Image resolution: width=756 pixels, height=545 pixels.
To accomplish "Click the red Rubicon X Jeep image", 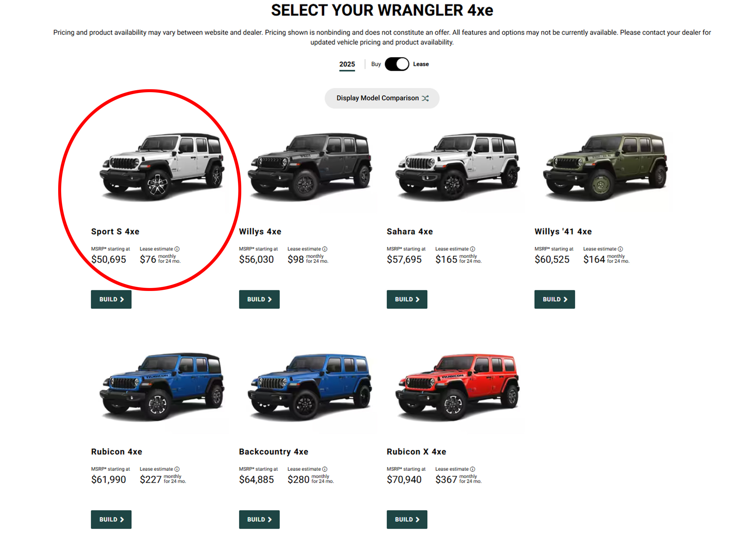I will [457, 387].
